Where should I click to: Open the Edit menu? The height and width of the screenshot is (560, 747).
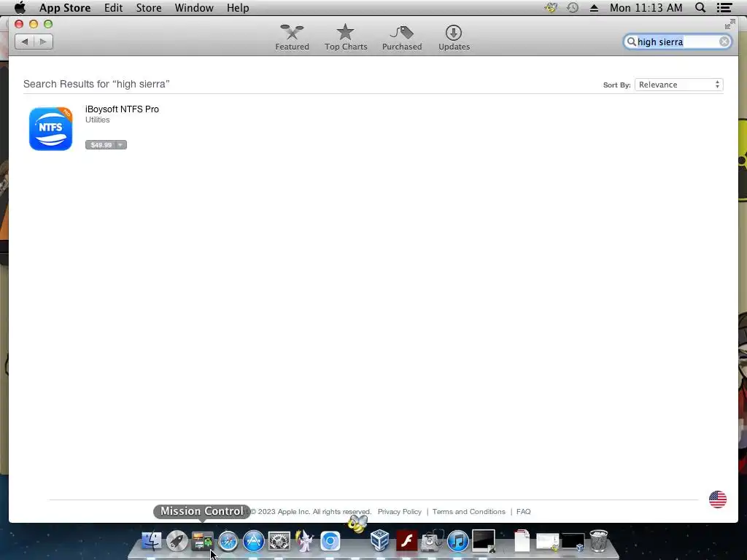[x=113, y=7]
